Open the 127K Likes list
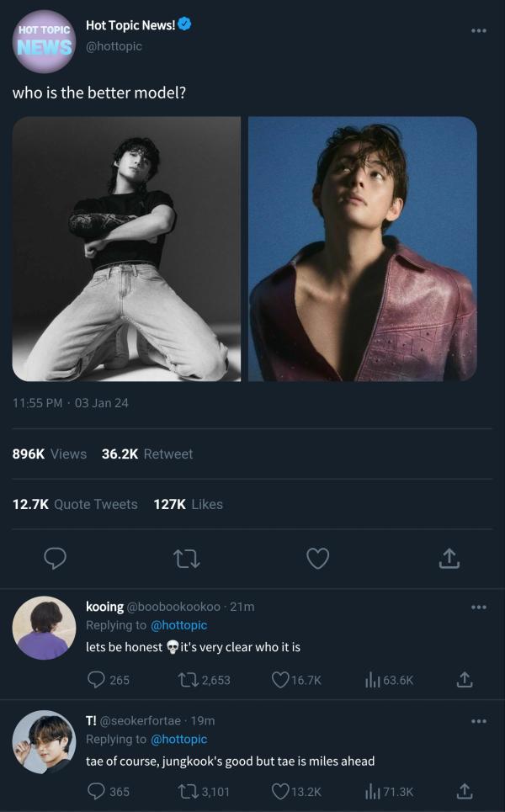Screen dimensions: 505x812 click(189, 504)
